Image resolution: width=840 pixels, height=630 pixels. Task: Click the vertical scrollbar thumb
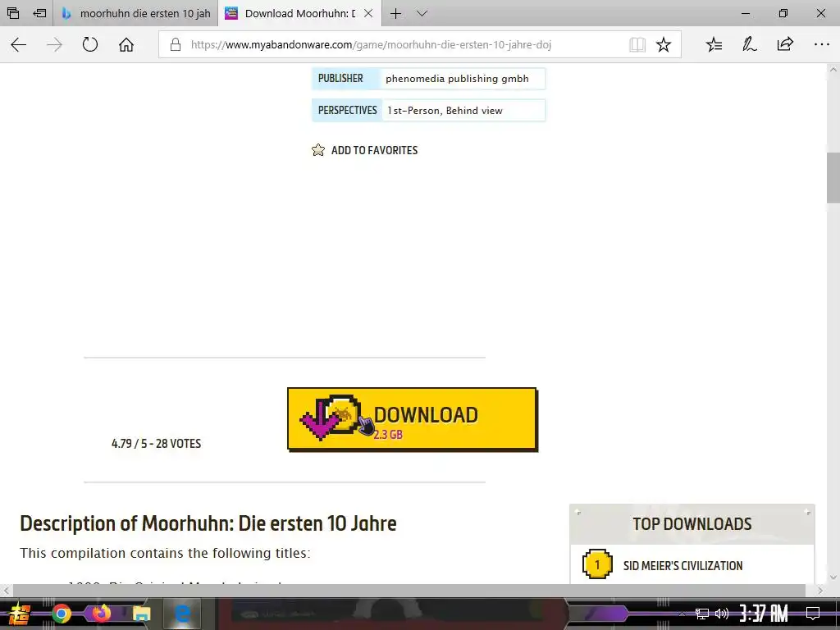tap(833, 178)
